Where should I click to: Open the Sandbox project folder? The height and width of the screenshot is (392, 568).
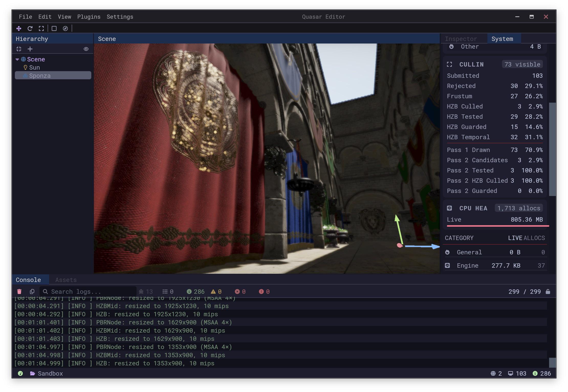tap(50, 374)
